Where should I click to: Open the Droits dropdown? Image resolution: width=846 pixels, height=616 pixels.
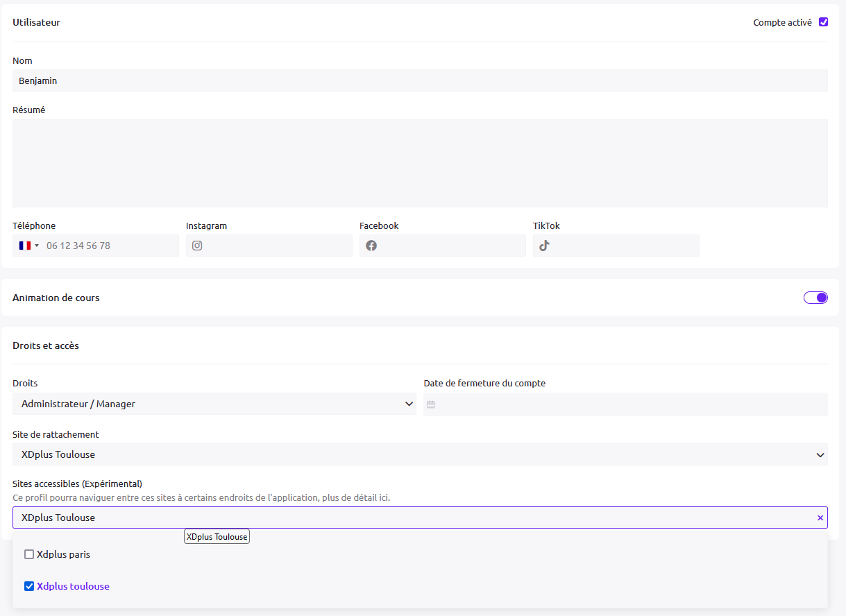[x=214, y=404]
